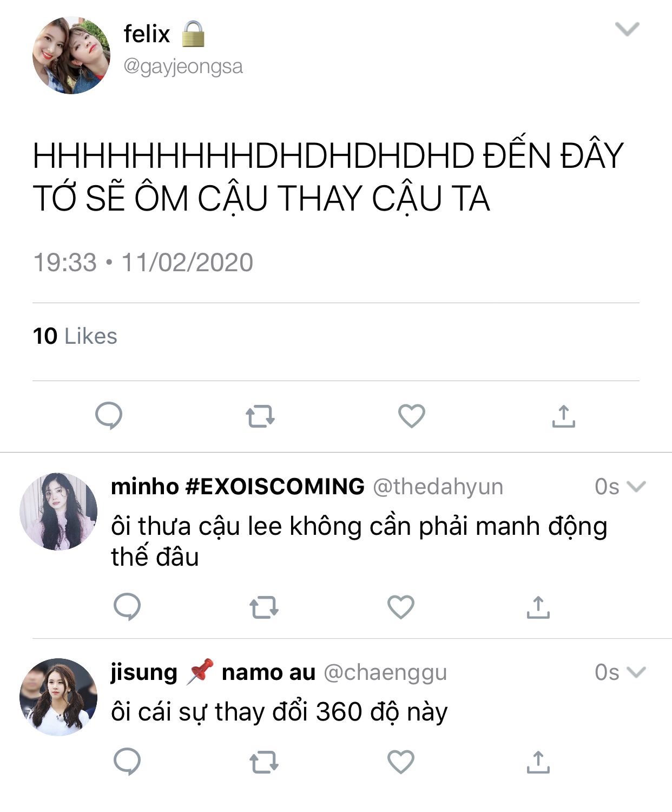Open jisung's avatar photo
Viewport: 672px width, 812px height.
click(58, 697)
